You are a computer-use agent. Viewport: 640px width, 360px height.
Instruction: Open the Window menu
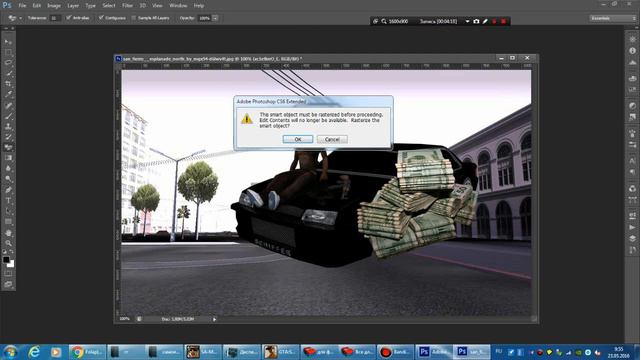(x=178, y=6)
